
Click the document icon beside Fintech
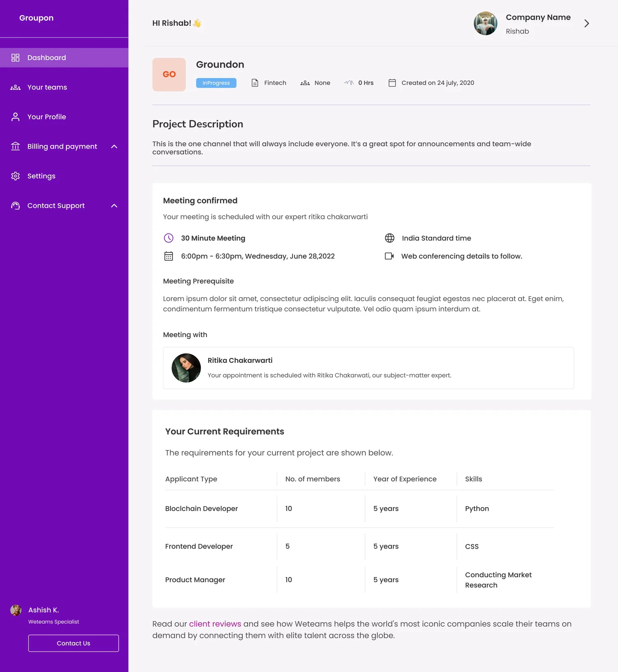pos(255,83)
